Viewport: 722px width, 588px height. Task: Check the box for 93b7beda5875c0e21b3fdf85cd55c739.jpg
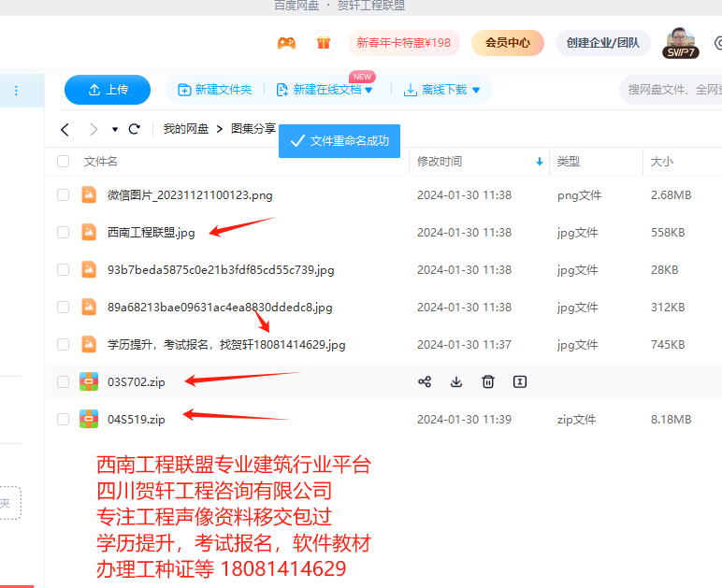click(63, 269)
